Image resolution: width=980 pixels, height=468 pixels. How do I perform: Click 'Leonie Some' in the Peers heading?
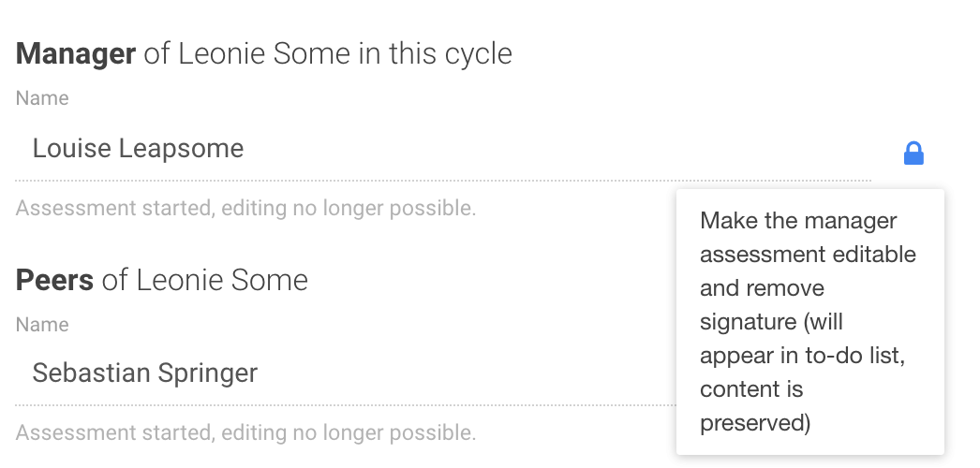tap(222, 280)
